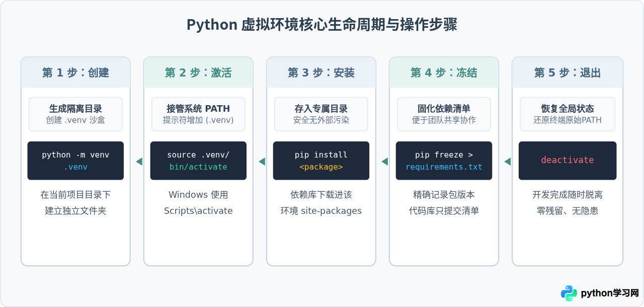Select the 第 2 步：激活 header
Viewport: 644px width, 307px height.
(198, 72)
